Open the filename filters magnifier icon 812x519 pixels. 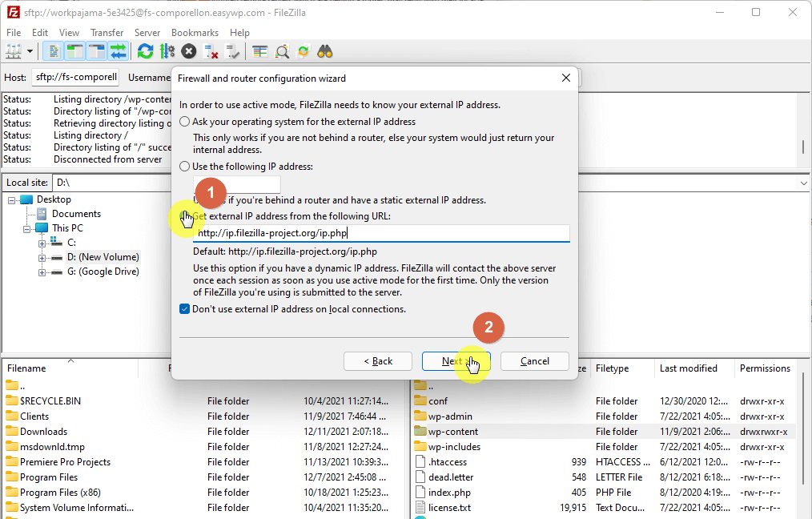(x=282, y=51)
